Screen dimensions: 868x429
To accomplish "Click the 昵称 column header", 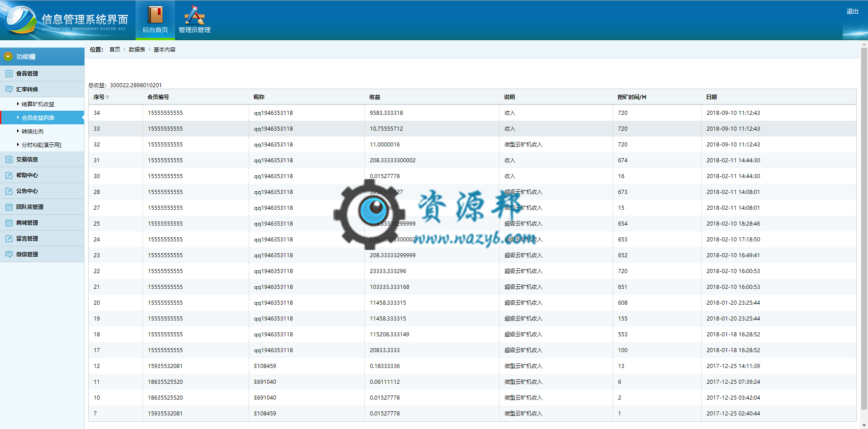I will (x=259, y=97).
